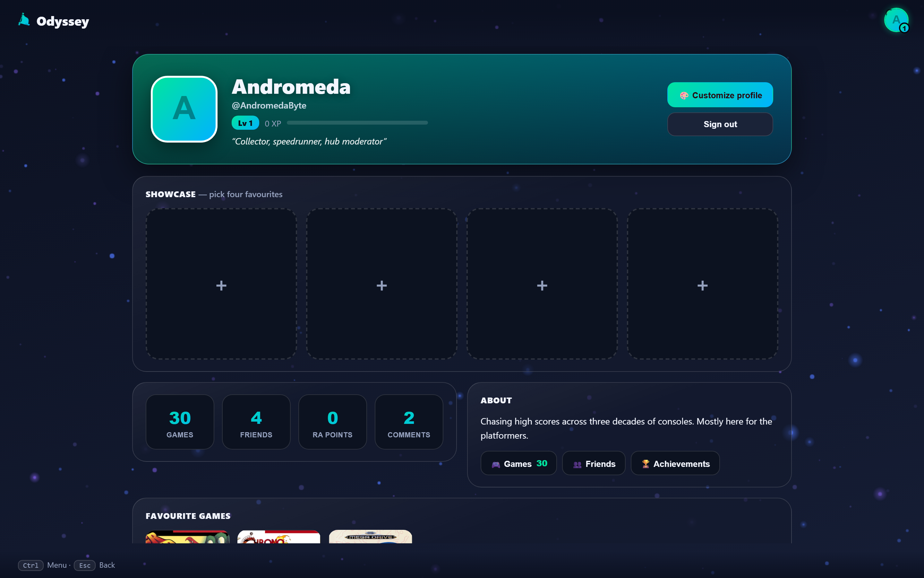This screenshot has height=578, width=924.
Task: Click the Sign out button
Action: [x=720, y=124]
